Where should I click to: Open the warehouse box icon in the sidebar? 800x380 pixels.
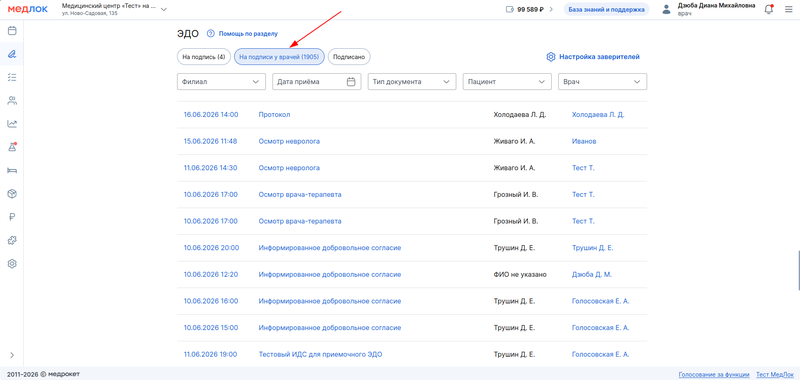pos(12,194)
